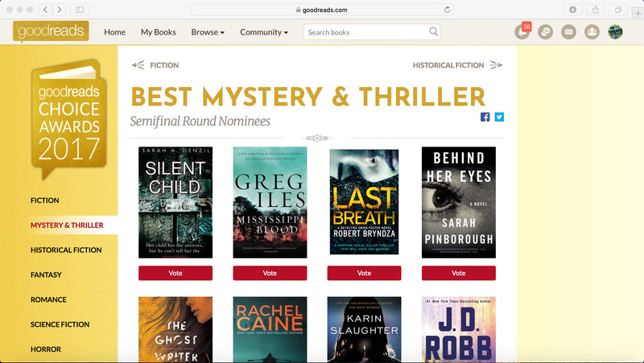Open the Karin Slaughter book cover
The image size is (644, 363).
click(x=365, y=330)
